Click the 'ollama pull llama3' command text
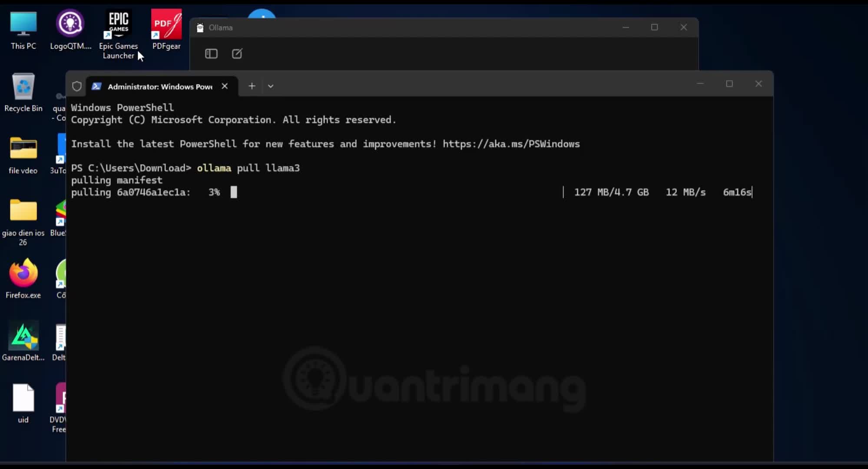Viewport: 868px width, 469px height. click(x=248, y=168)
